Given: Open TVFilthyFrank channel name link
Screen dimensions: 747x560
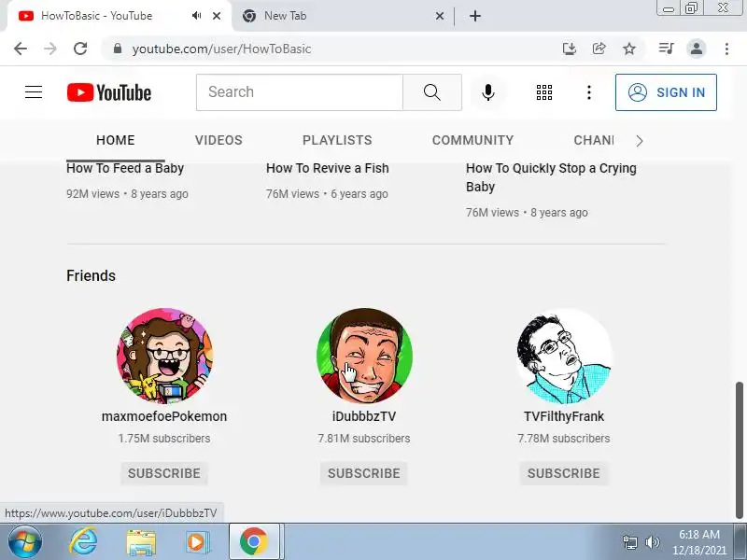Looking at the screenshot, I should [564, 416].
